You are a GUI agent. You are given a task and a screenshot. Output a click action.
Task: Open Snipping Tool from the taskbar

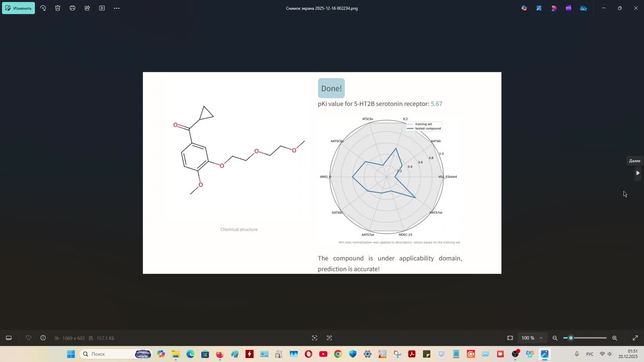[397, 354]
